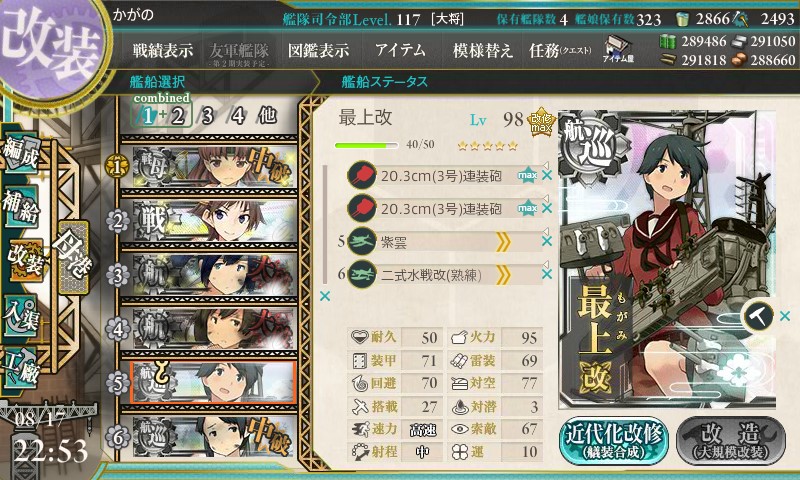Open the 工廠 factory sidebar icon
The image size is (800, 480).
point(21,368)
